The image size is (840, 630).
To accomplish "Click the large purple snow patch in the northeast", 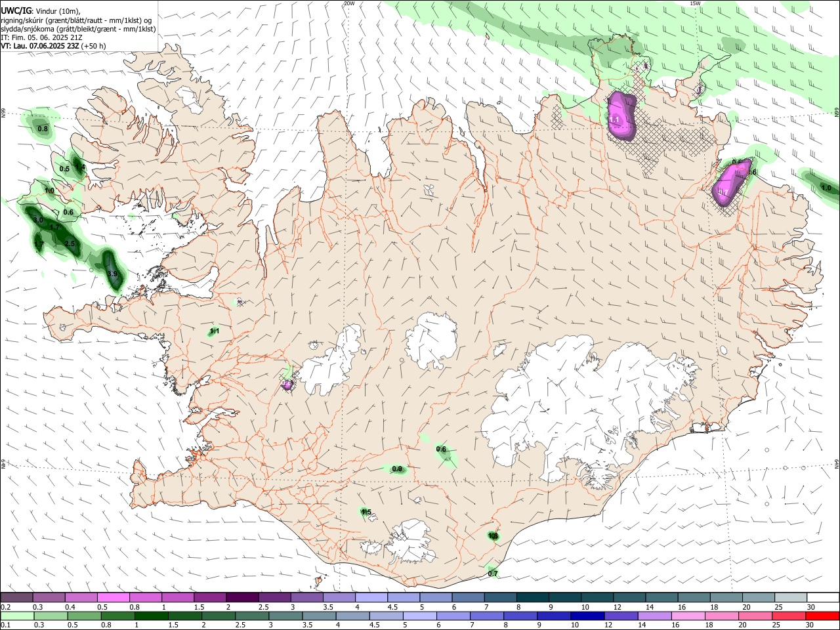I will tap(621, 117).
